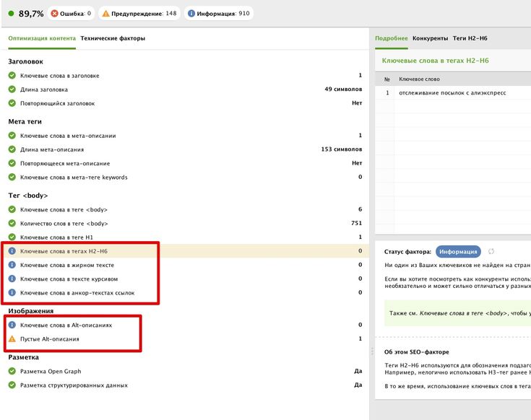The image size is (531, 420).
Task: Click the red Ошибка error icon
Action: (x=56, y=13)
